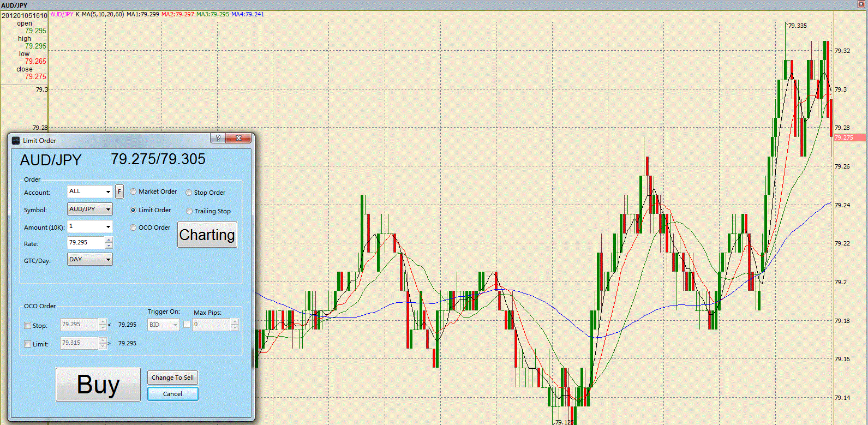The image size is (868, 425).
Task: Choose the Trailing Stop option
Action: coord(189,211)
